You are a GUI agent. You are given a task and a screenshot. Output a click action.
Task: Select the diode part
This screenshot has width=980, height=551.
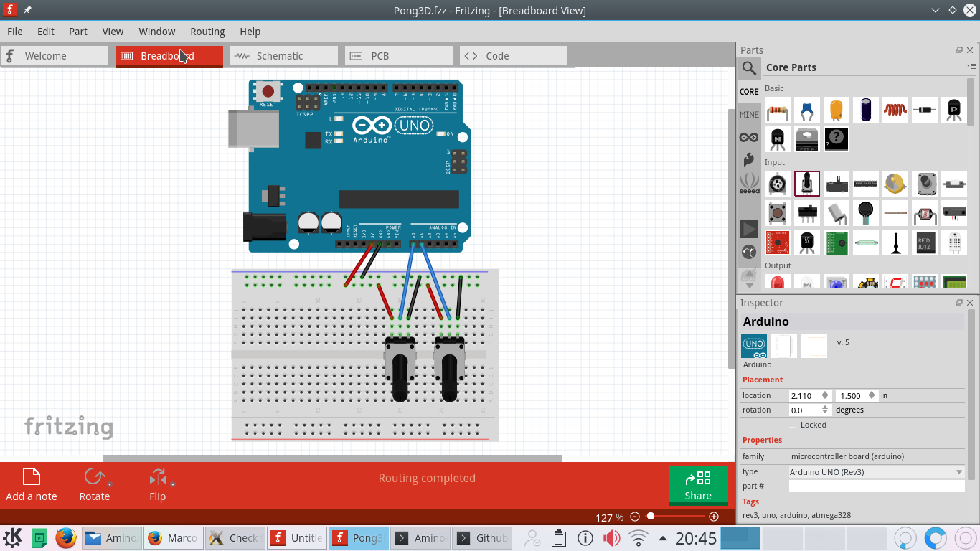point(925,110)
